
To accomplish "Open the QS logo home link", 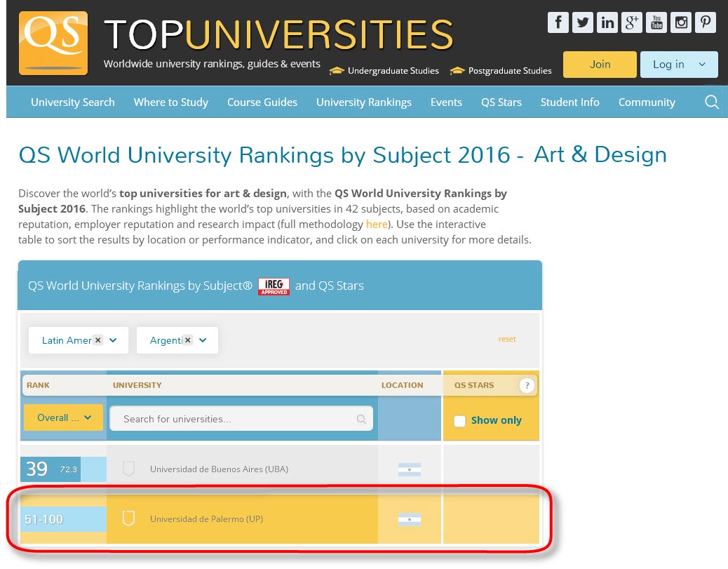I will point(53,43).
